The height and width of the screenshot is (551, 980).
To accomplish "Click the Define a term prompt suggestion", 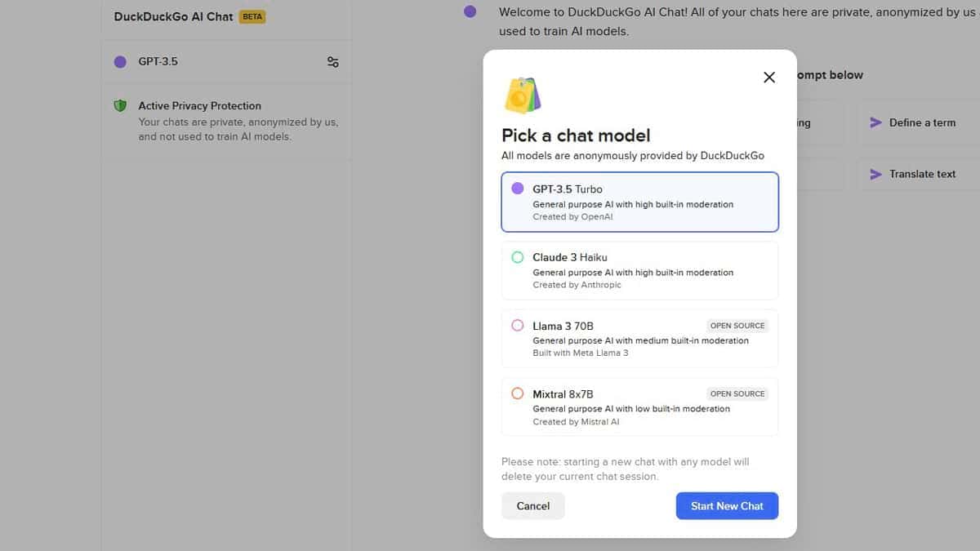I will [923, 122].
